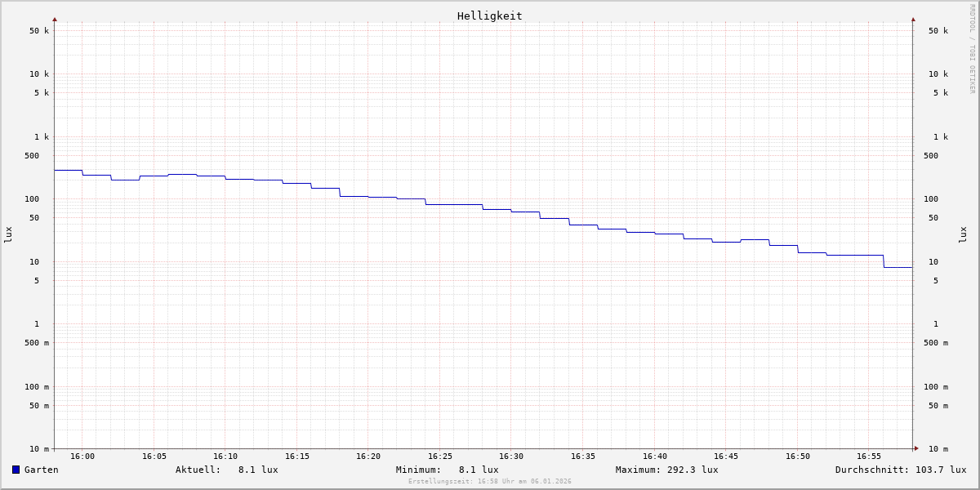The height and width of the screenshot is (490, 980).
Task: Click the left vertical lux axis title
Action: coord(8,234)
